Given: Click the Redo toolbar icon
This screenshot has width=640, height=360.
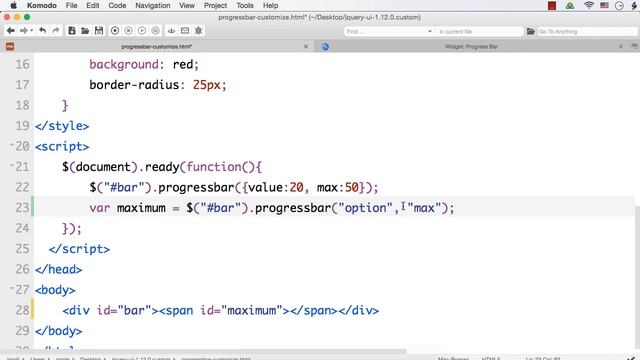Looking at the screenshot, I should pos(56,31).
